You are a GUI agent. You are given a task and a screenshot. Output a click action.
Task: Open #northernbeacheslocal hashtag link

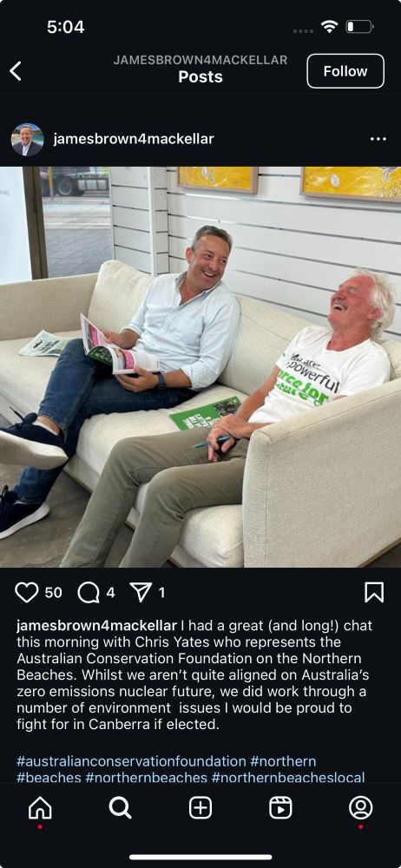(288, 777)
